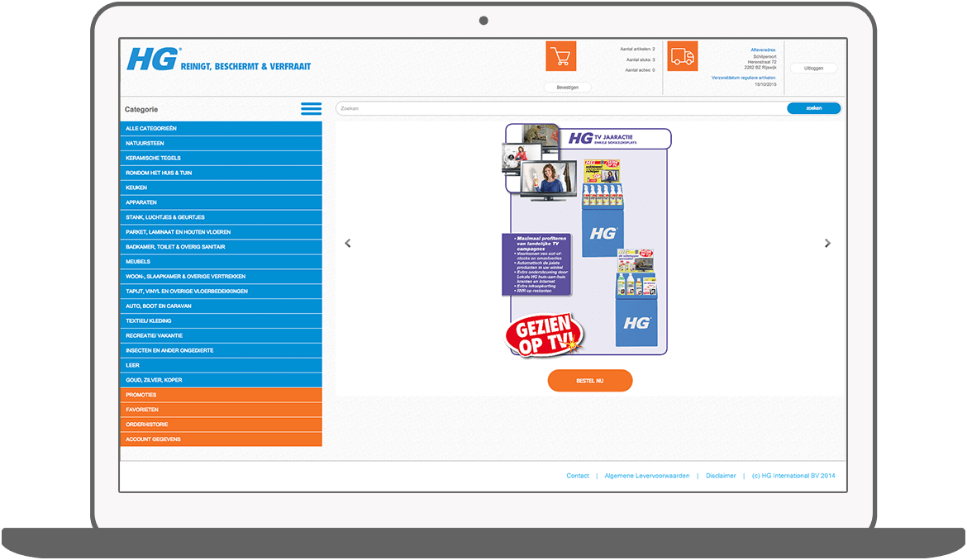Advance to the next carousel slide

coord(827,244)
